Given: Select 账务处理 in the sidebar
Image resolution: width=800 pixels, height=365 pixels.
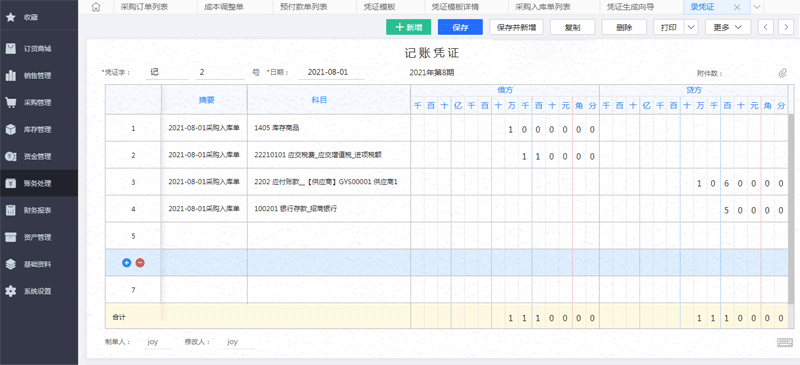Looking at the screenshot, I should [39, 183].
